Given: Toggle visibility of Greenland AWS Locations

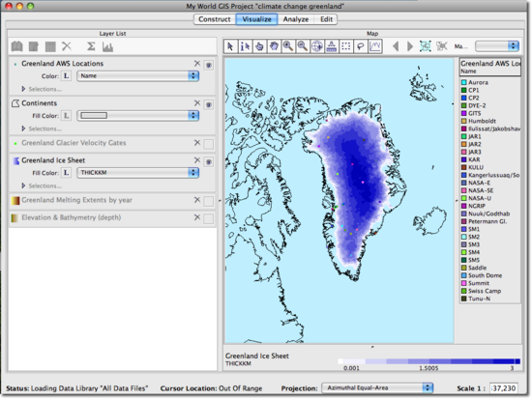Looking at the screenshot, I should 209,65.
